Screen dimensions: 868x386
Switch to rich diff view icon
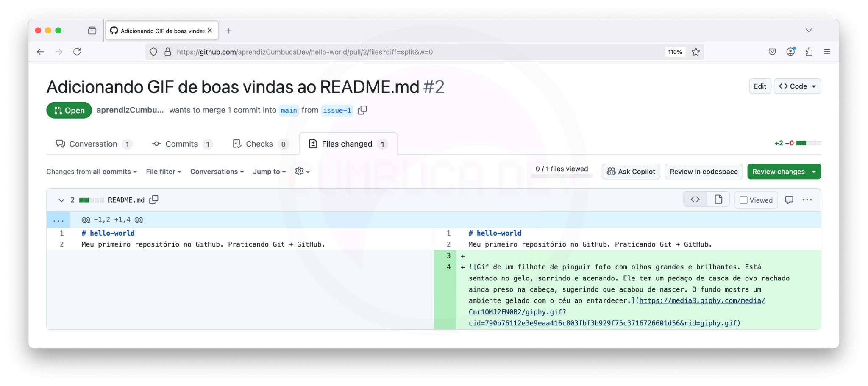pos(718,200)
